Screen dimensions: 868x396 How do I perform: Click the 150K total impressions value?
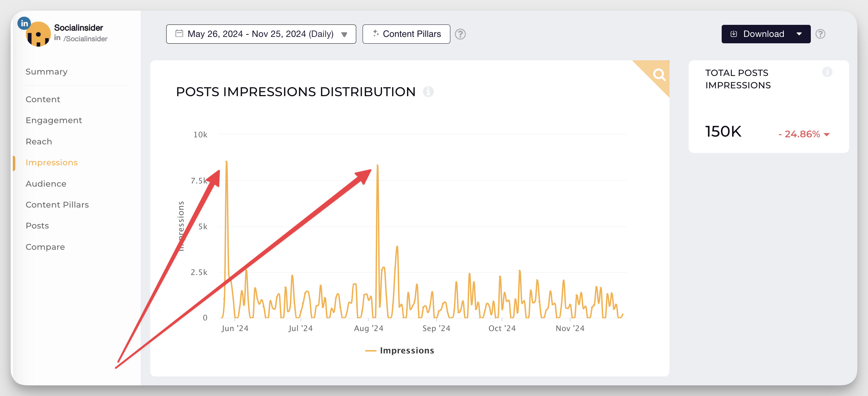(x=723, y=132)
